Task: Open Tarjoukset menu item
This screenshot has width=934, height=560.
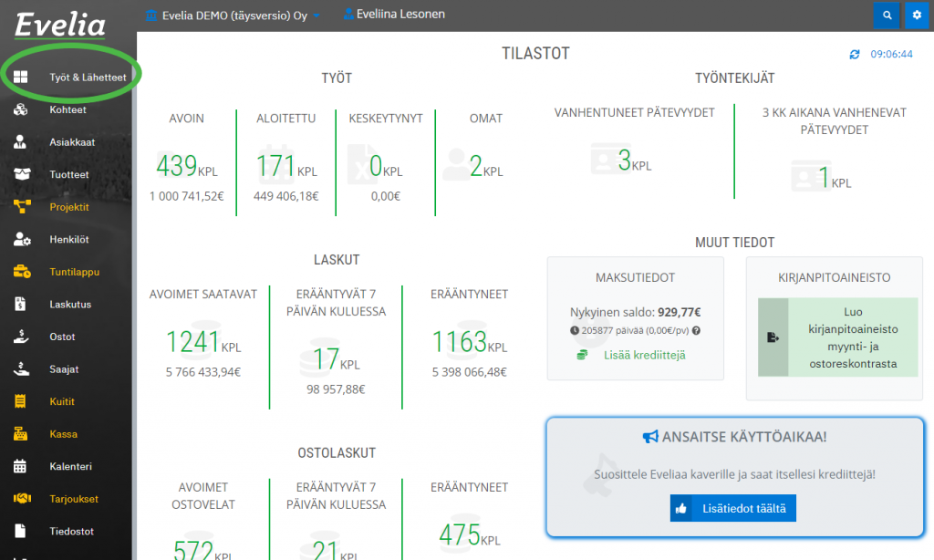Action: 74,499
